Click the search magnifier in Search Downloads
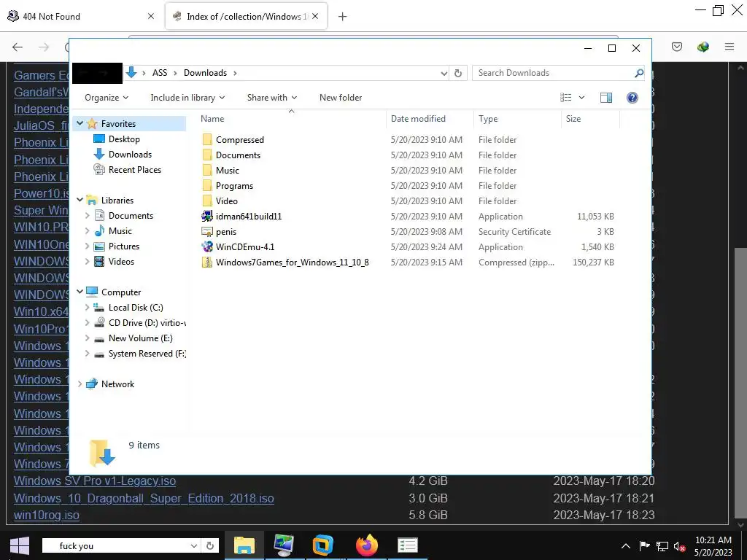Image resolution: width=747 pixels, height=560 pixels. coord(639,73)
